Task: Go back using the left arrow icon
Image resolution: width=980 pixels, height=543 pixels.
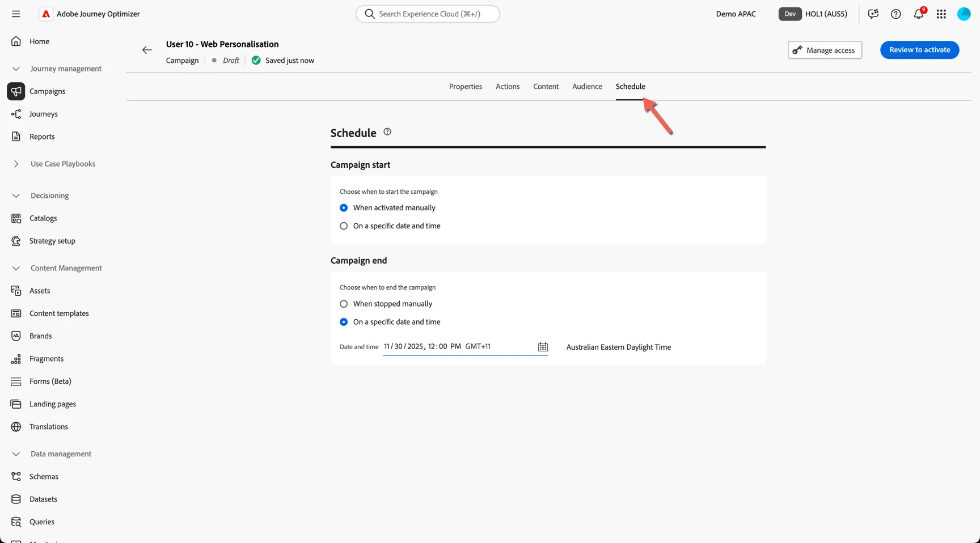Action: [x=147, y=50]
